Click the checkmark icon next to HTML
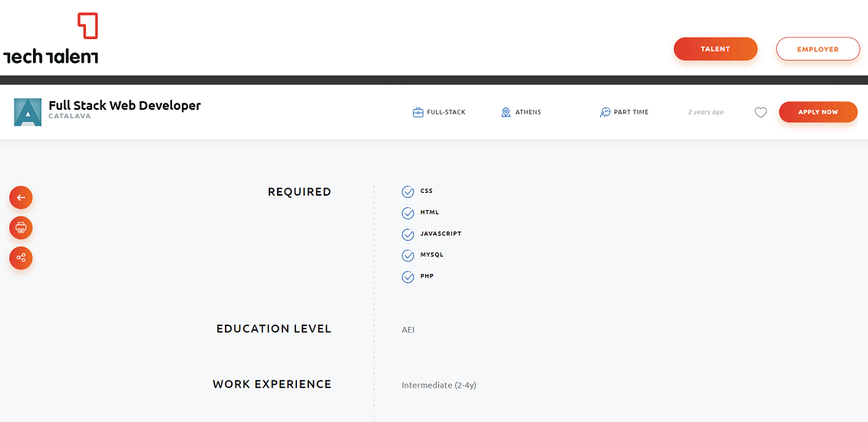 point(408,213)
